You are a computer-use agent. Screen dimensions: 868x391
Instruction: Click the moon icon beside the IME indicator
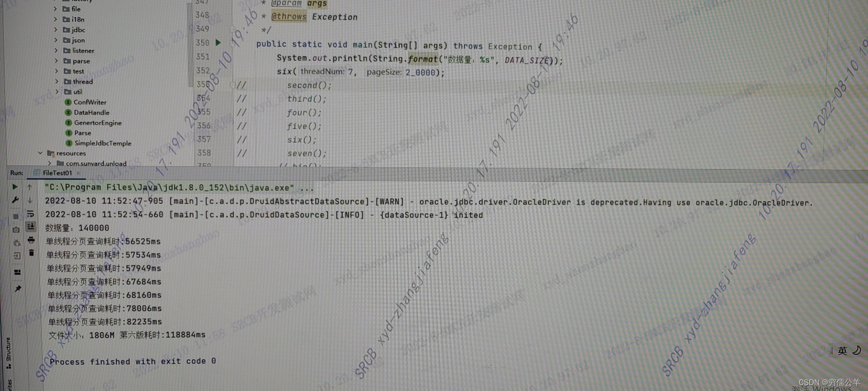click(857, 350)
